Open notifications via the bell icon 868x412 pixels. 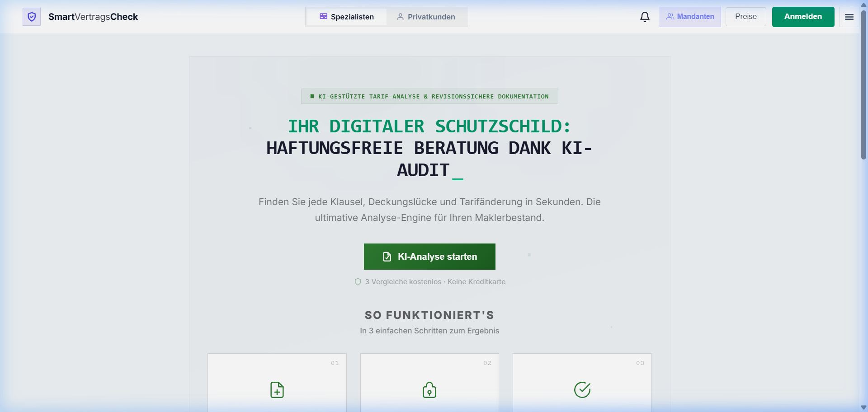pos(645,17)
